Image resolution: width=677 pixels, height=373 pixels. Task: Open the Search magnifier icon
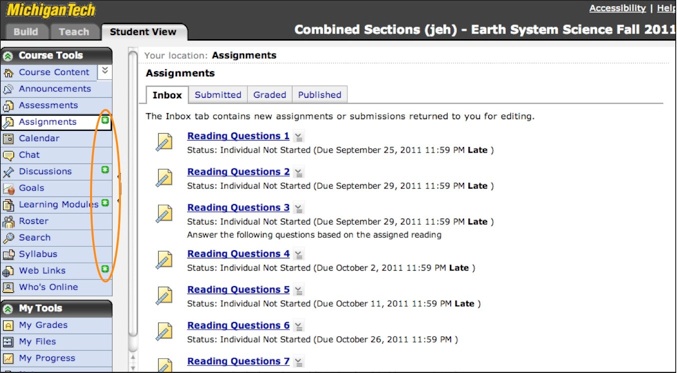(8, 238)
